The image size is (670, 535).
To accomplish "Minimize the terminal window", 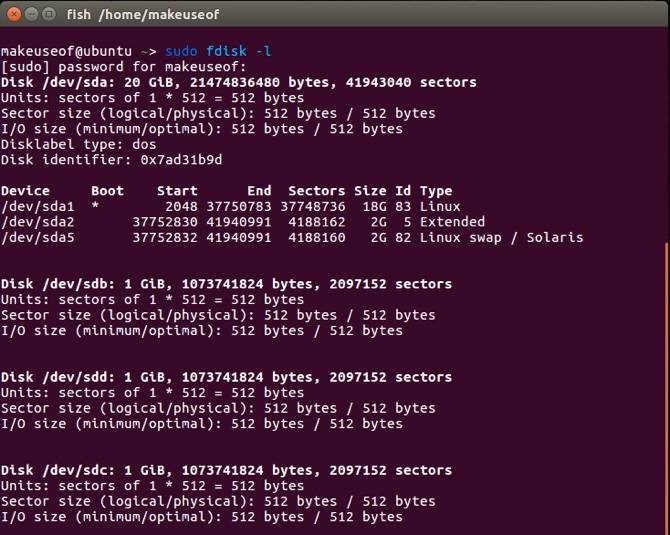I will click(30, 14).
